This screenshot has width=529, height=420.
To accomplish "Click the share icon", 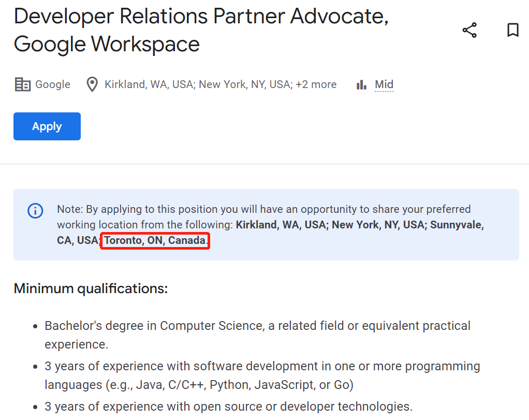I will pos(469,30).
